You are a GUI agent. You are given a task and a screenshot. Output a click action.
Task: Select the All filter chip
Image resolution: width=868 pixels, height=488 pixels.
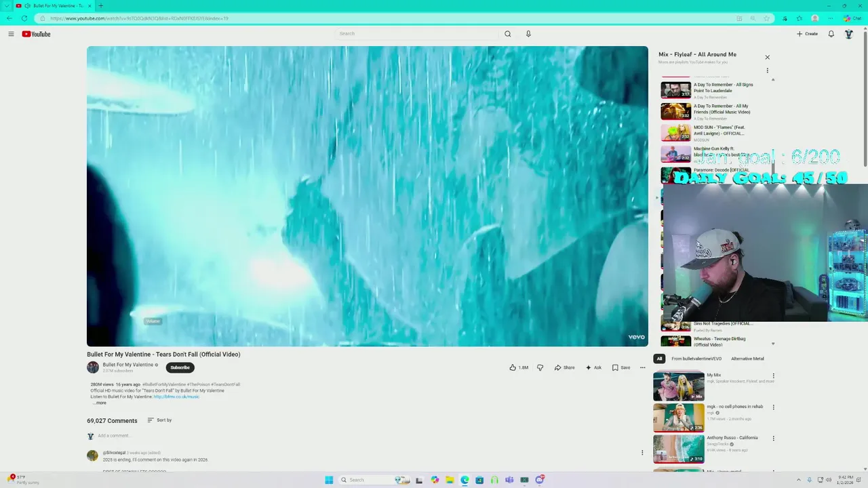click(659, 359)
